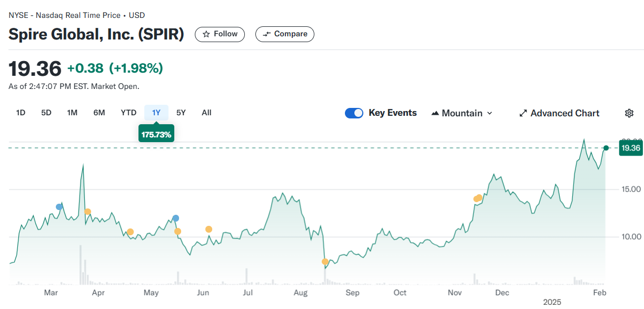Viewport: 644px width, 309px height.
Task: Click the 15.00 axis label
Action: [631, 190]
